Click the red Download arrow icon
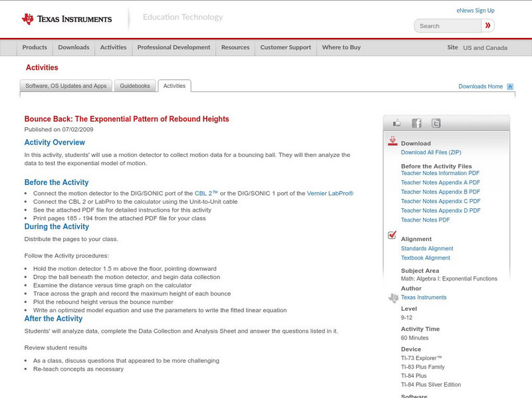 click(x=392, y=141)
